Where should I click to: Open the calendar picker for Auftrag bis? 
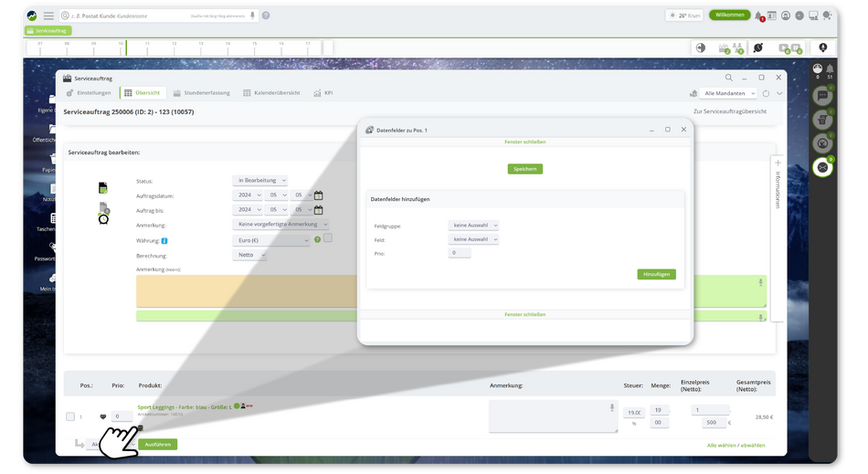tap(318, 210)
